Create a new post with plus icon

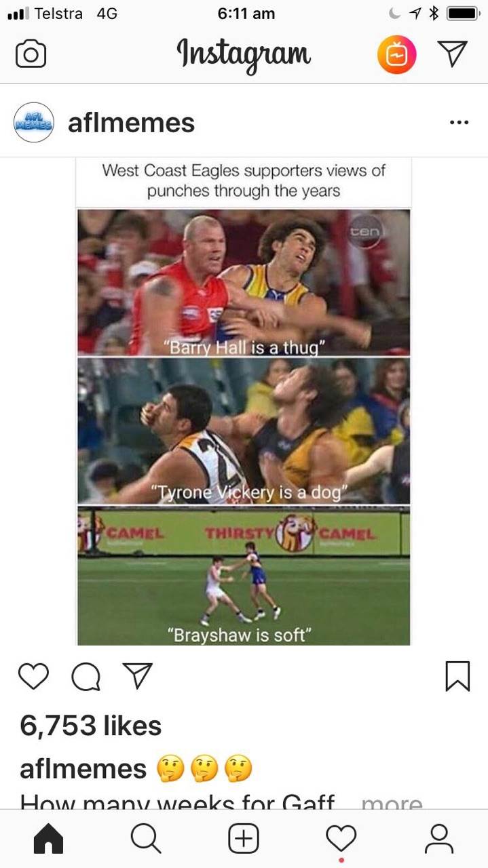pyautogui.click(x=244, y=839)
